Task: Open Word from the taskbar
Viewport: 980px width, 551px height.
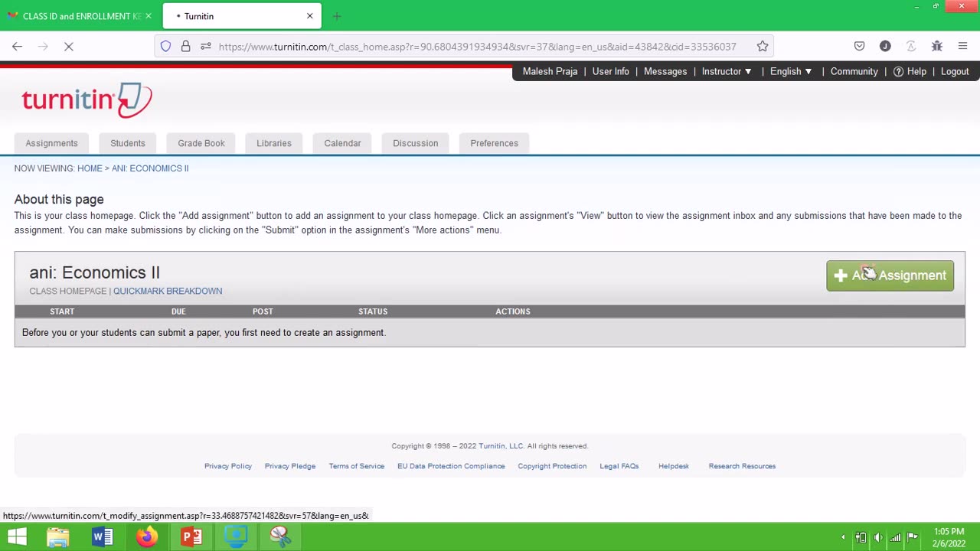Action: (102, 537)
